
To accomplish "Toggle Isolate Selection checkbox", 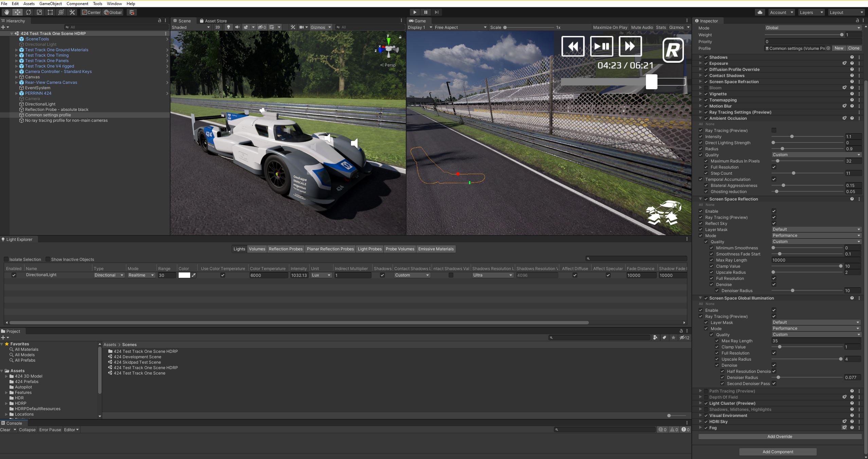I will [x=6, y=259].
